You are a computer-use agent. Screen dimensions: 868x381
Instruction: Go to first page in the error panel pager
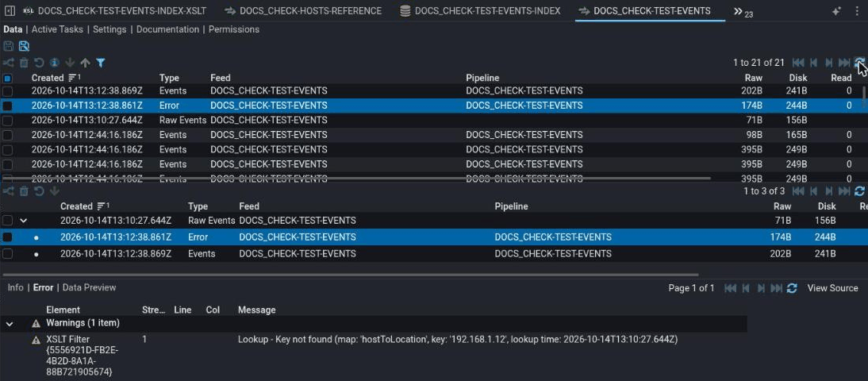[x=730, y=288]
